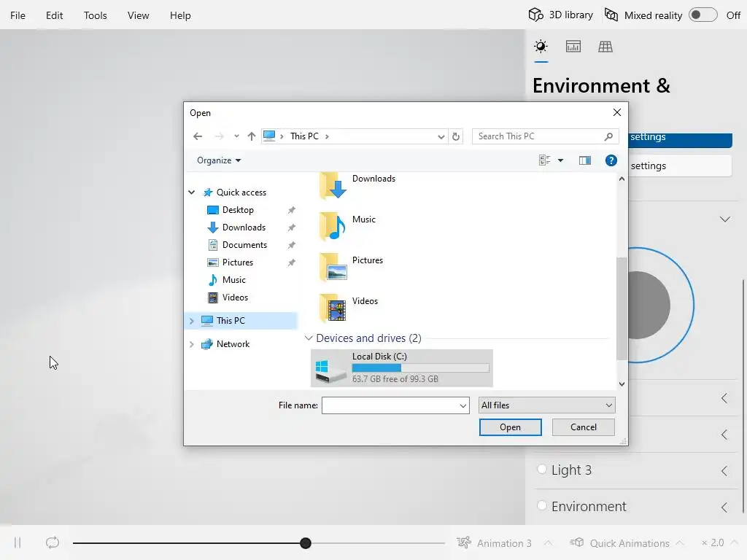
Task: Collapse the Quick access tree node
Action: pyautogui.click(x=192, y=192)
